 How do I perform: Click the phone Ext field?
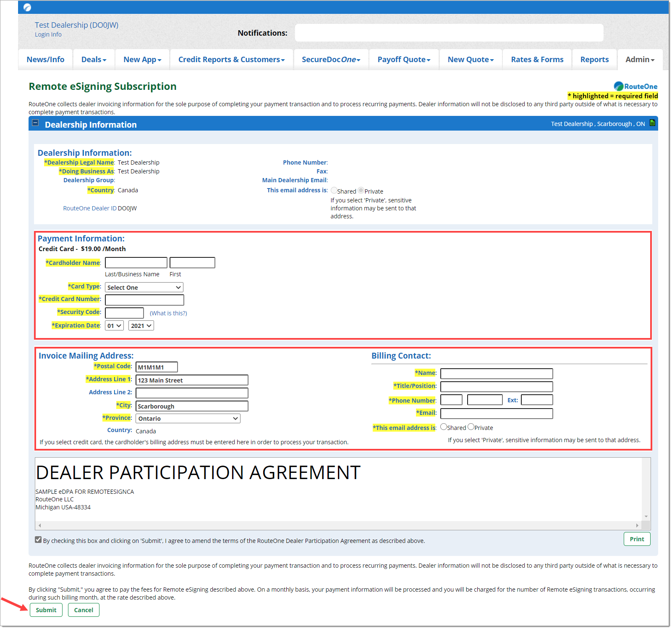point(537,400)
